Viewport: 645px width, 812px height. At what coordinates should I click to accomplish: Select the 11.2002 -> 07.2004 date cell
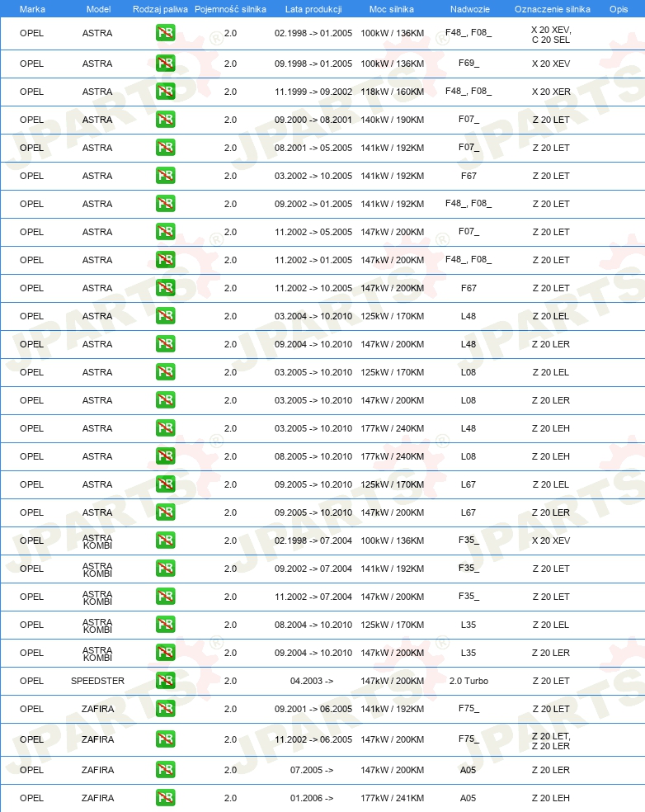[x=313, y=596]
